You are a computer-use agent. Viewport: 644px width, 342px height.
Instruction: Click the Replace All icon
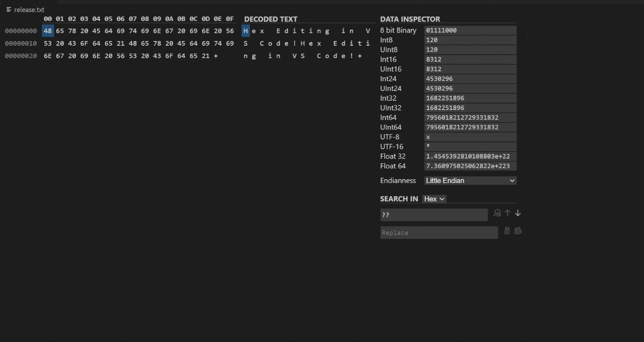pos(518,231)
